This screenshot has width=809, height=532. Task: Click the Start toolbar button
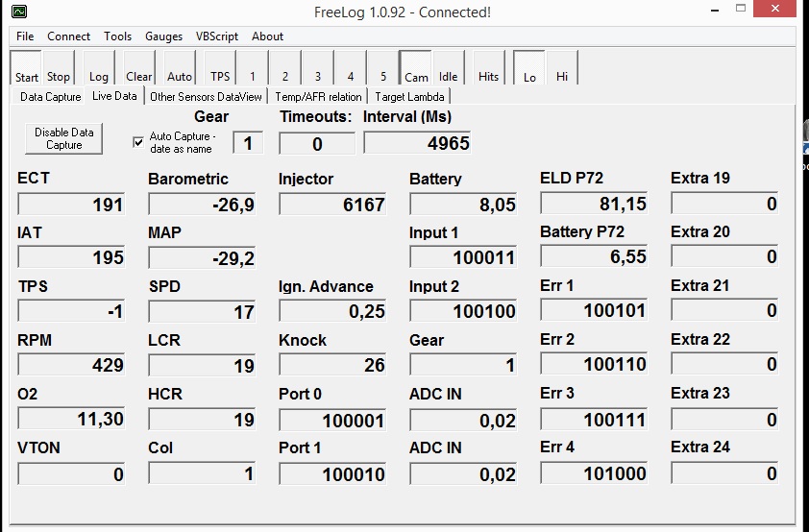pos(26,67)
